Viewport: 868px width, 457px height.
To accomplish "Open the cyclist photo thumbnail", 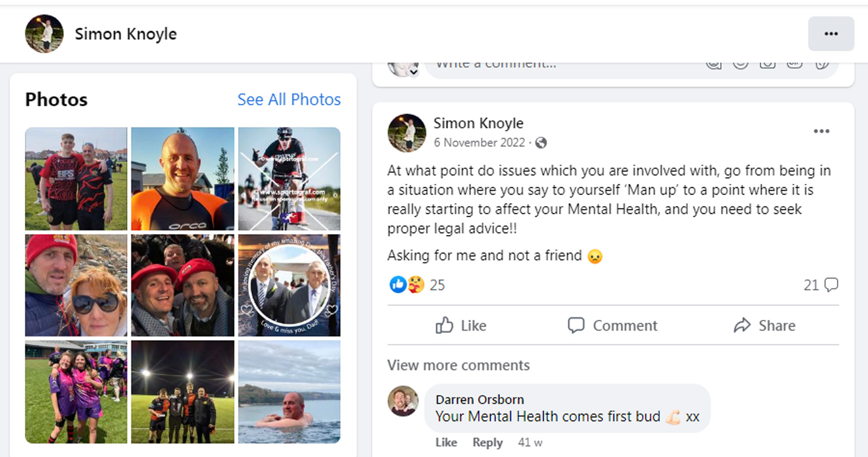I will pos(289,178).
